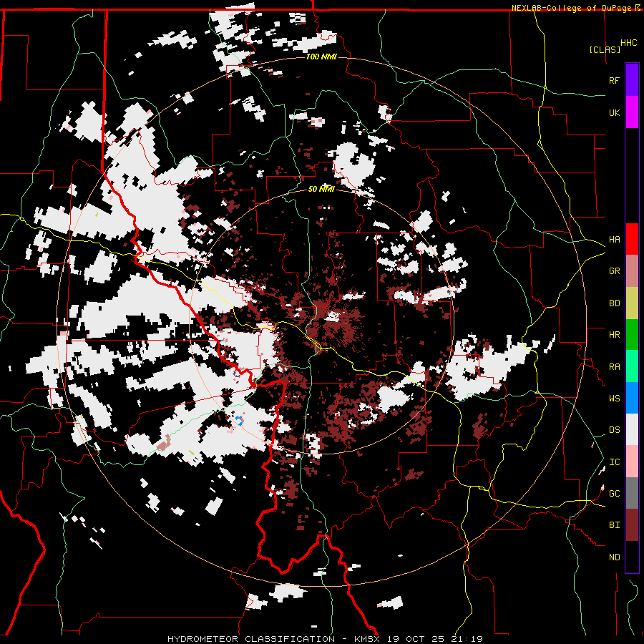Pick the RA light green swatch
This screenshot has width=644, height=644.
pos(632,366)
